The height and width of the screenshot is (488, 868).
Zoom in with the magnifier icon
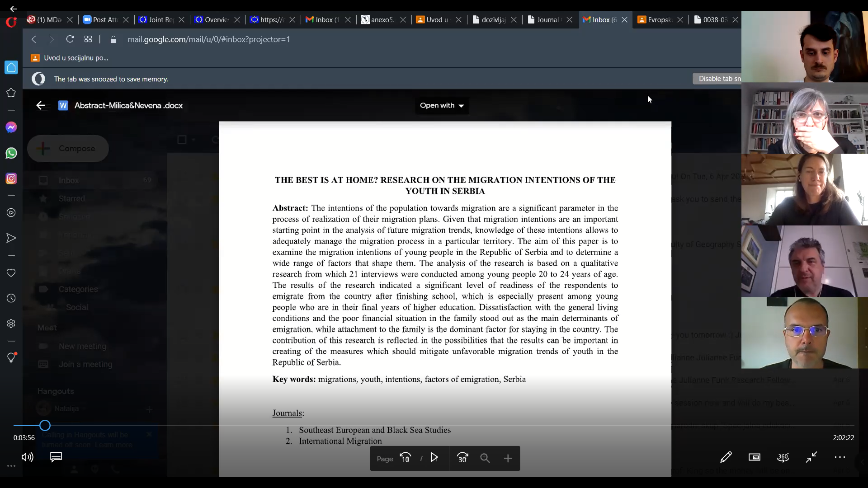click(485, 458)
